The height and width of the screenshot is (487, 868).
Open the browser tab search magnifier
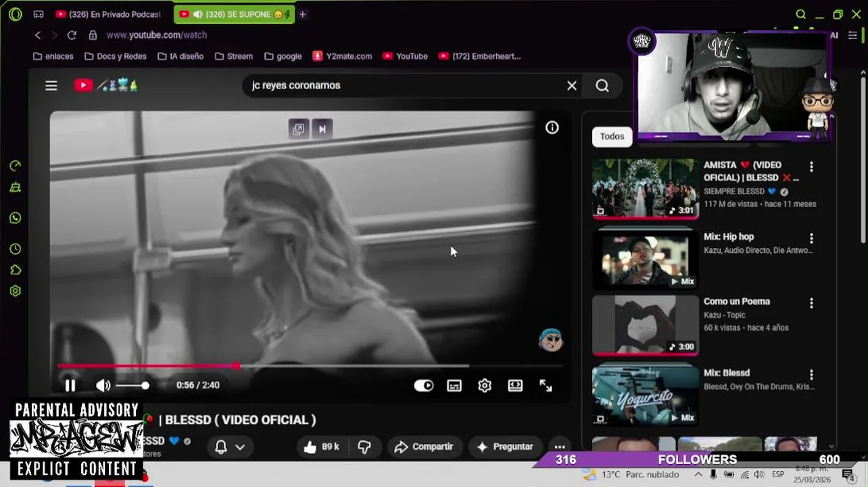pyautogui.click(x=800, y=14)
